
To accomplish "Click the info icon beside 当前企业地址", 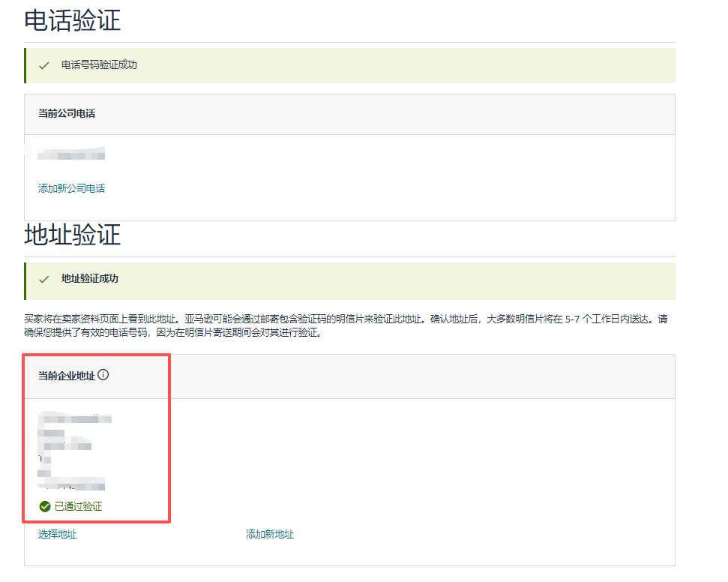I will (103, 375).
